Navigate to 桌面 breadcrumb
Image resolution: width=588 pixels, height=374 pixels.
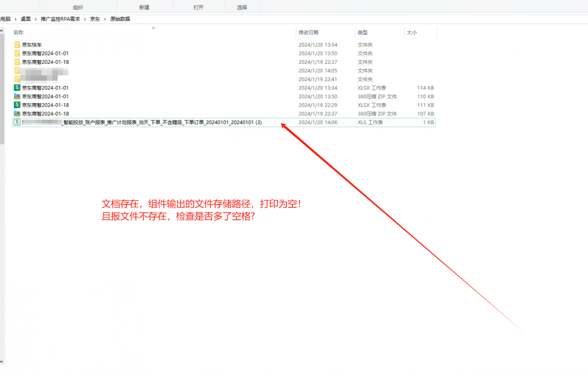tap(26, 19)
